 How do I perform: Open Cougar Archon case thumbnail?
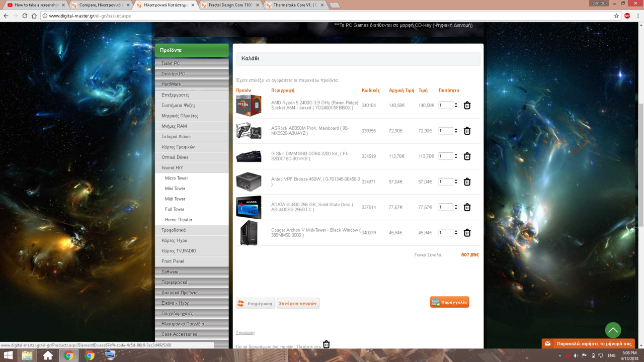tap(249, 233)
